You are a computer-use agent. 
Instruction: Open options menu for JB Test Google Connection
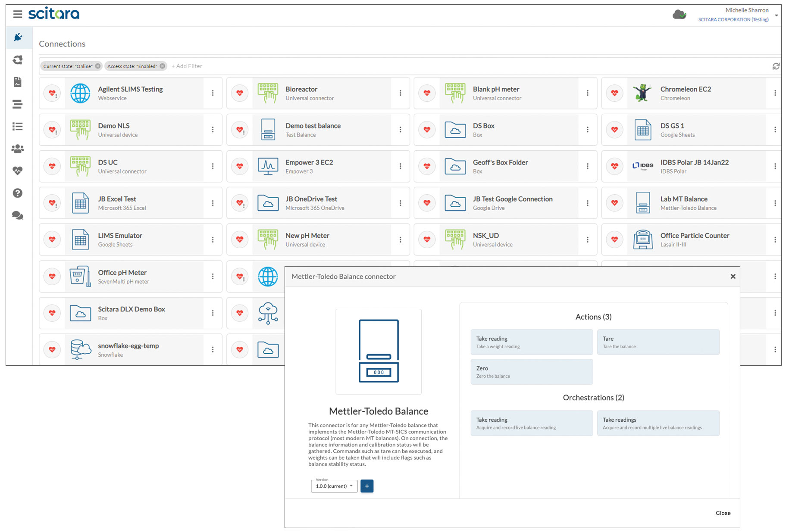coord(587,203)
